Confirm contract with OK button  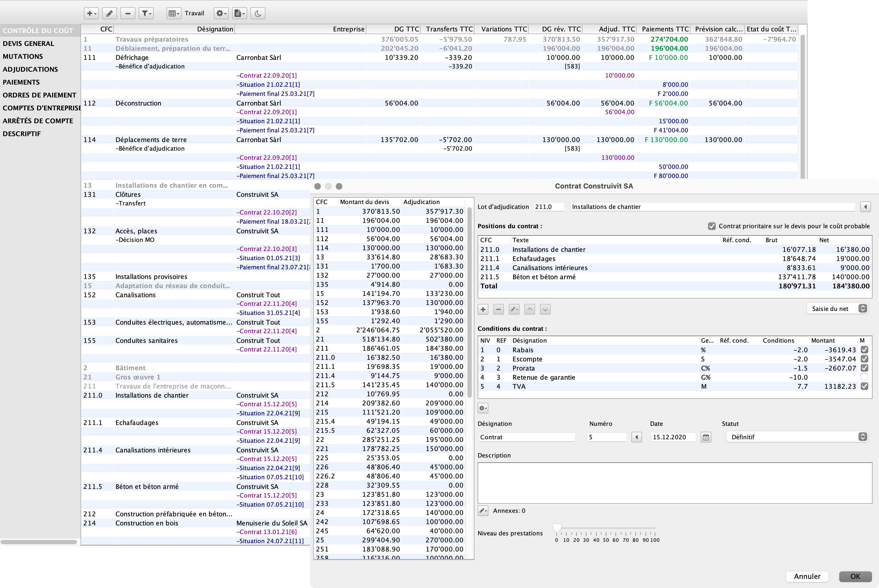coord(855,576)
